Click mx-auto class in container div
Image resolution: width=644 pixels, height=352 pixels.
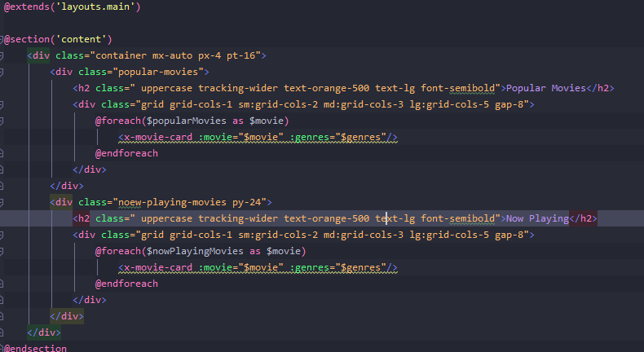[x=172, y=56]
